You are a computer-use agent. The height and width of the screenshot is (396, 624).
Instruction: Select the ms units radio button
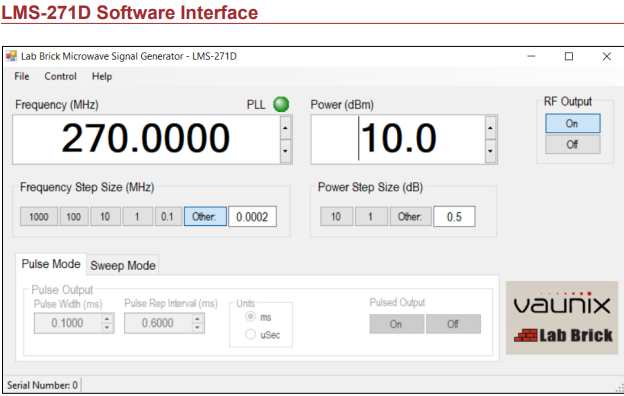[250, 317]
